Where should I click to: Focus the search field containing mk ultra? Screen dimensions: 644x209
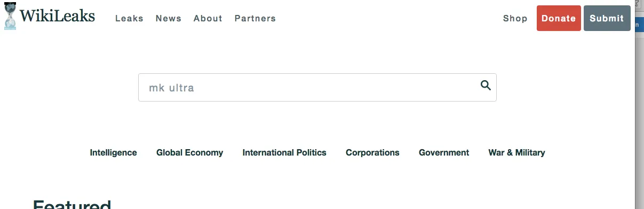317,88
